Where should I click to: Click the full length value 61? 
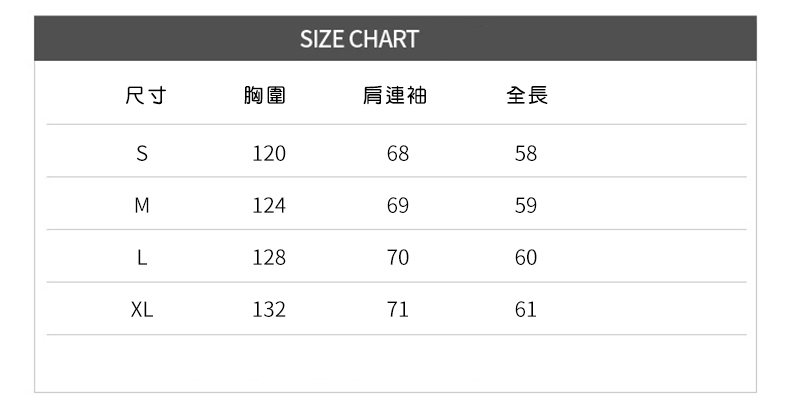pos(526,310)
